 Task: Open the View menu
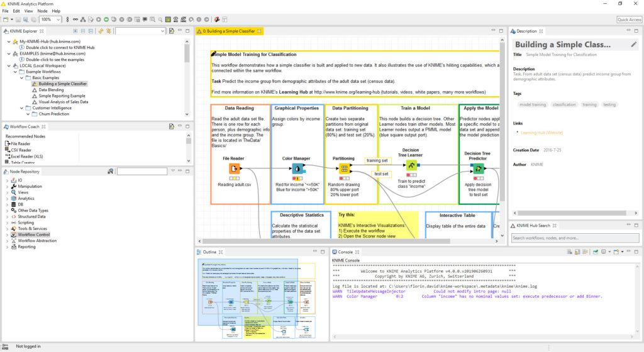[x=28, y=11]
